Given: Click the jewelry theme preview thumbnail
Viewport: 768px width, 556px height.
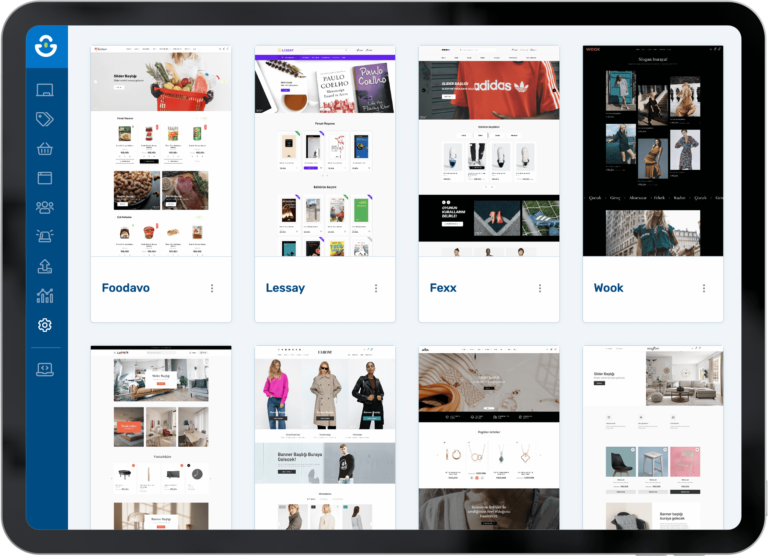Looking at the screenshot, I should pyautogui.click(x=489, y=438).
